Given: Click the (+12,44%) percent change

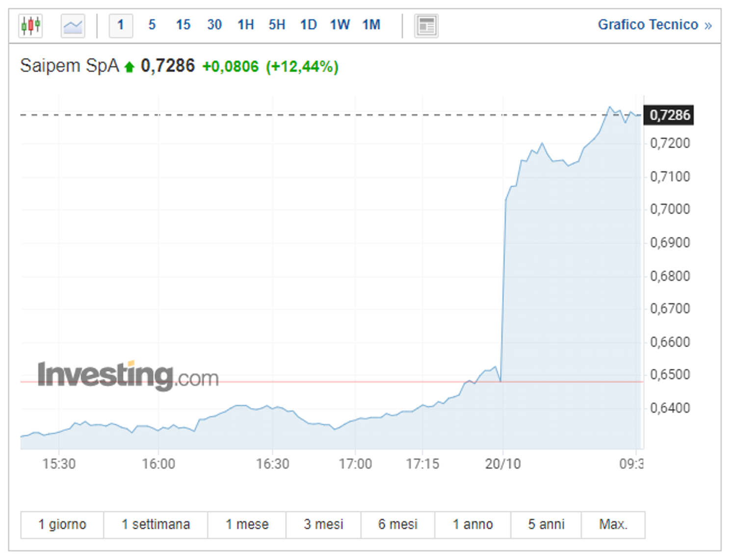Looking at the screenshot, I should coord(302,67).
